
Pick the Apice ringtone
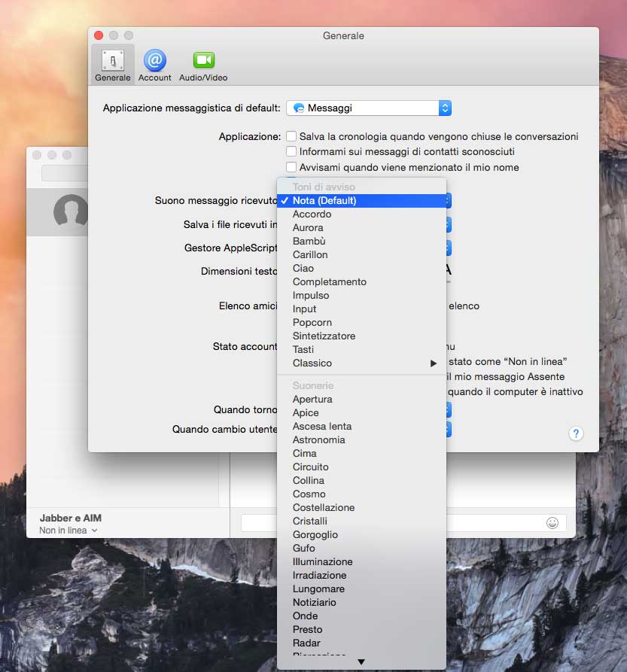(x=361, y=412)
